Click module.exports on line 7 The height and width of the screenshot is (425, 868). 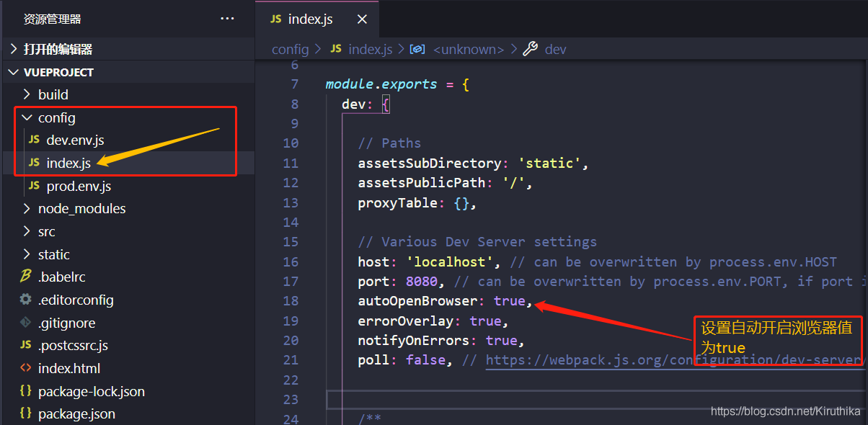[x=381, y=84]
